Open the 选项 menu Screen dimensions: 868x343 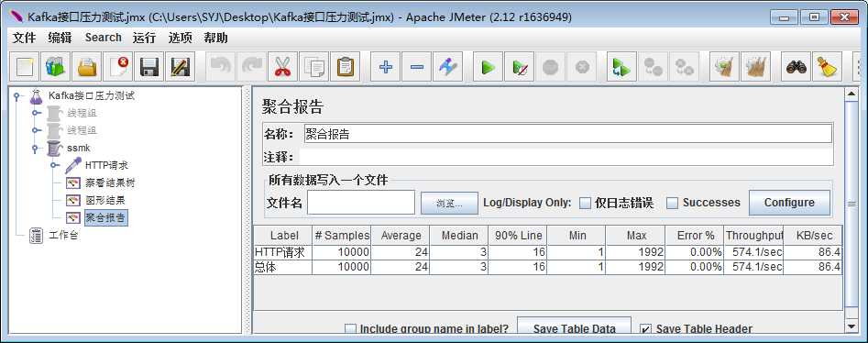[x=180, y=38]
